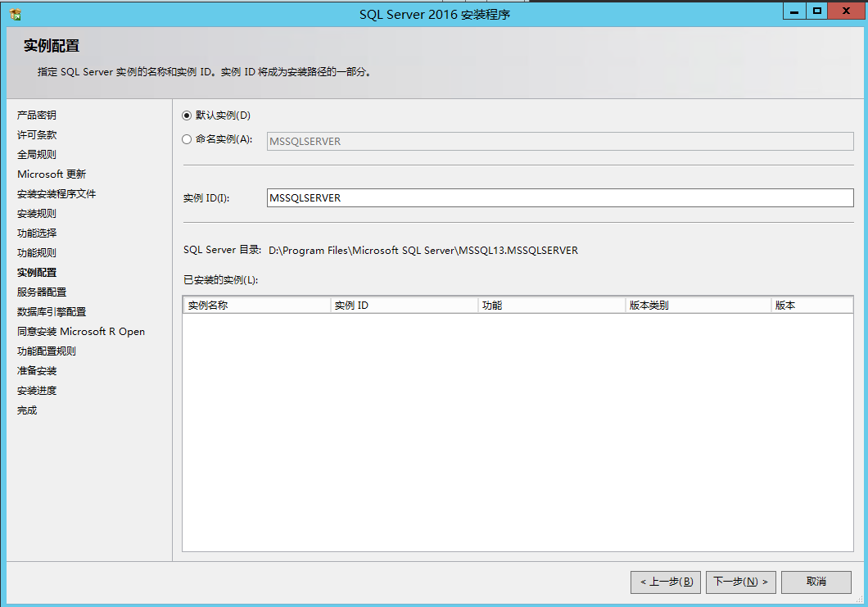Select 安装进度 step in sidebar
868x607 pixels.
coord(37,391)
